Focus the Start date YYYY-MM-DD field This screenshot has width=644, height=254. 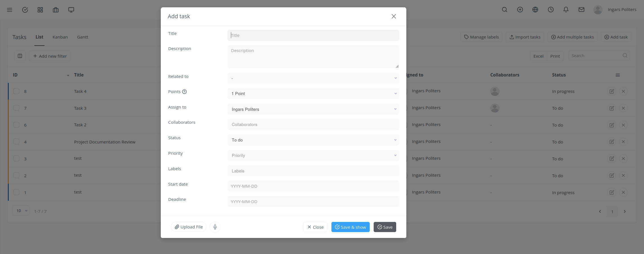(x=313, y=186)
